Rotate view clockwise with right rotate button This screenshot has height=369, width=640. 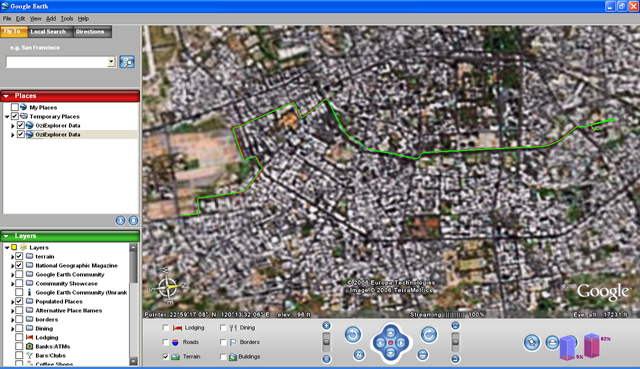[x=429, y=335]
